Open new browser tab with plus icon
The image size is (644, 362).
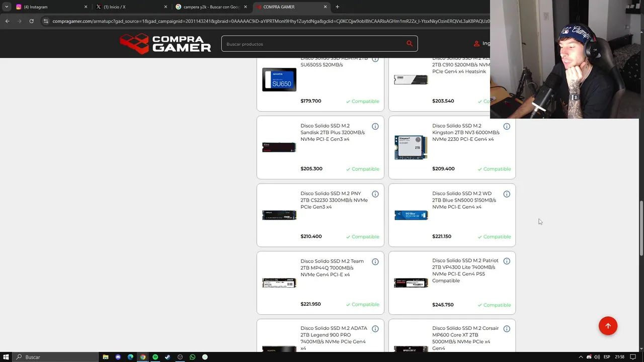[x=337, y=7]
